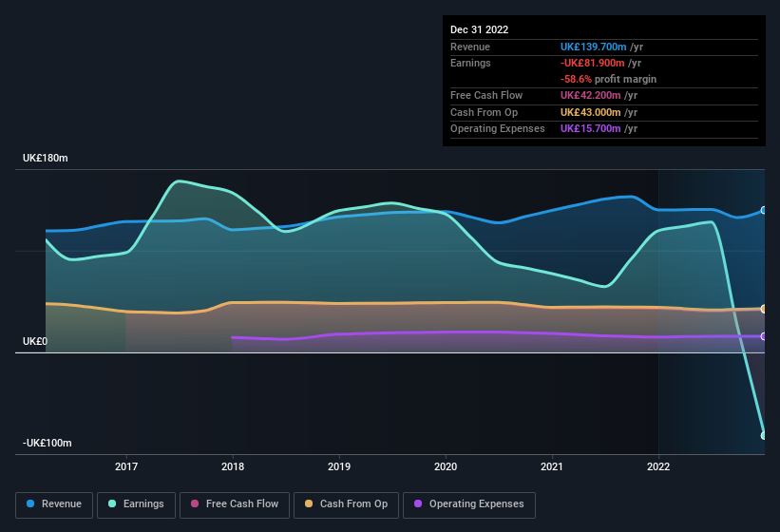Click the 2019 x-axis label
Screen dimensions: 780x532
coord(339,466)
